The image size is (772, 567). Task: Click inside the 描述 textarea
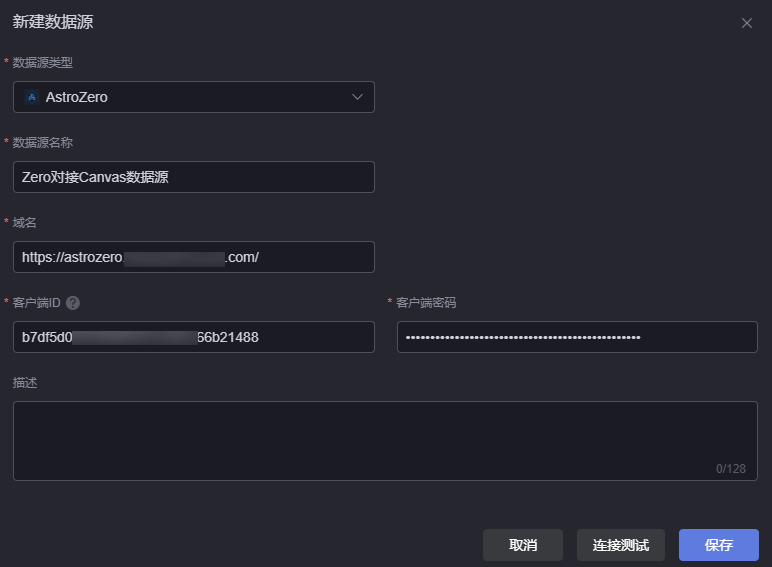coord(385,441)
